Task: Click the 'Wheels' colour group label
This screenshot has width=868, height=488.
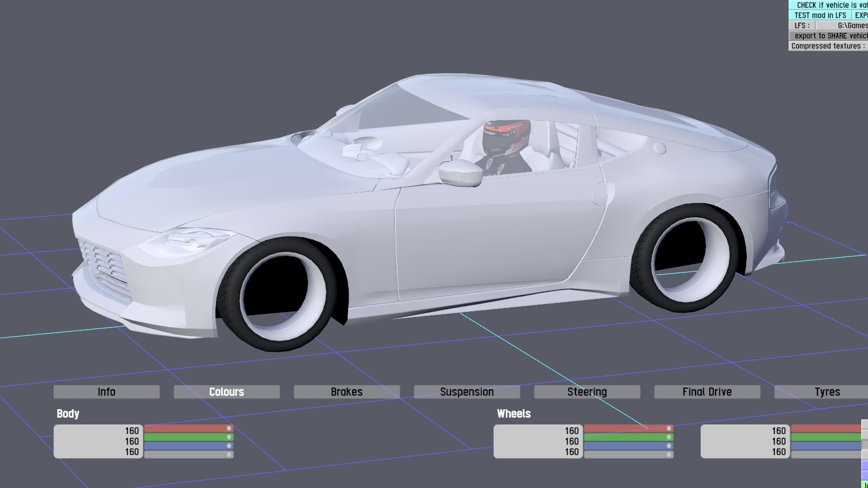Action: point(514,414)
